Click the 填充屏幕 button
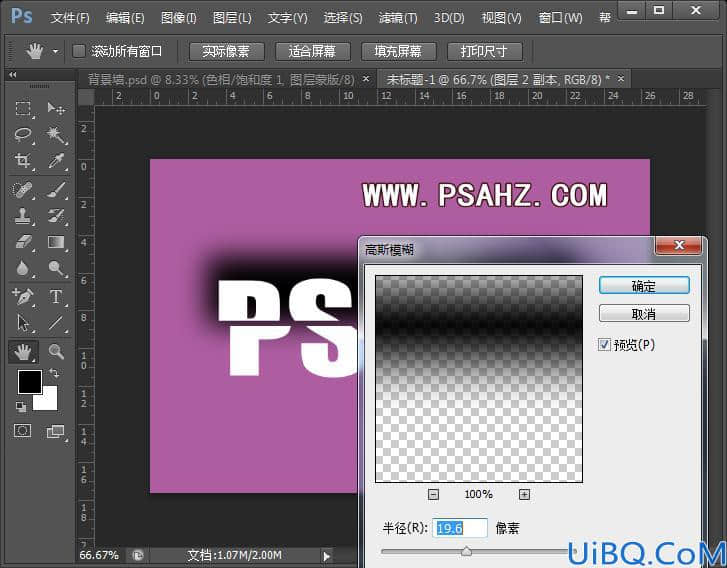This screenshot has width=727, height=568. [398, 51]
